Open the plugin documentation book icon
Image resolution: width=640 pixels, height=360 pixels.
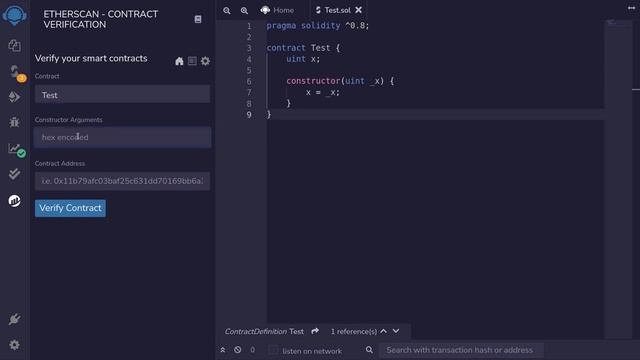coord(198,19)
